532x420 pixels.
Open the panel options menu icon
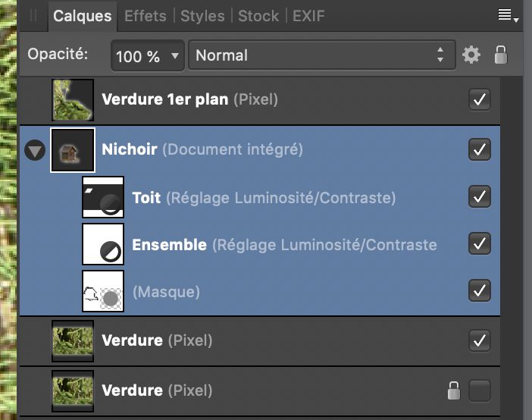(x=508, y=15)
